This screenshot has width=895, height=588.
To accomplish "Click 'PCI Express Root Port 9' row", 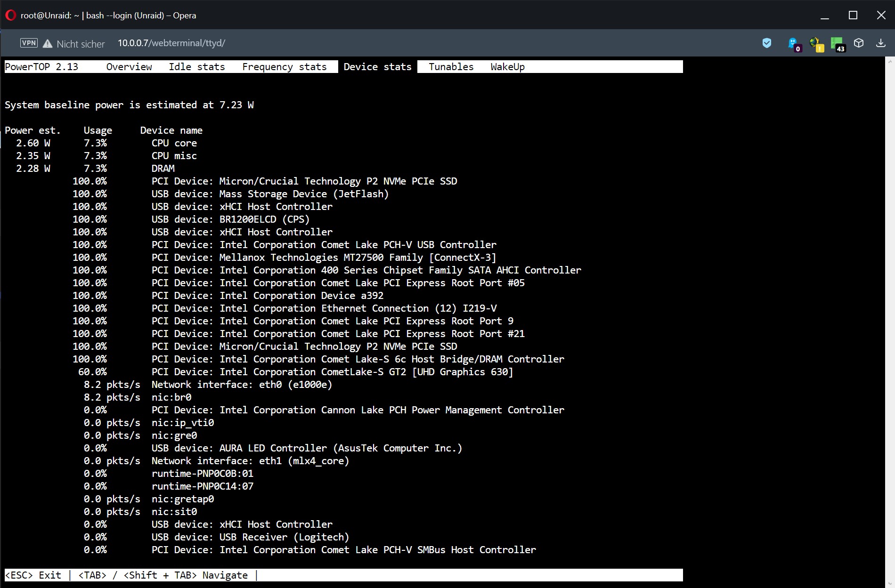I will (x=333, y=321).
